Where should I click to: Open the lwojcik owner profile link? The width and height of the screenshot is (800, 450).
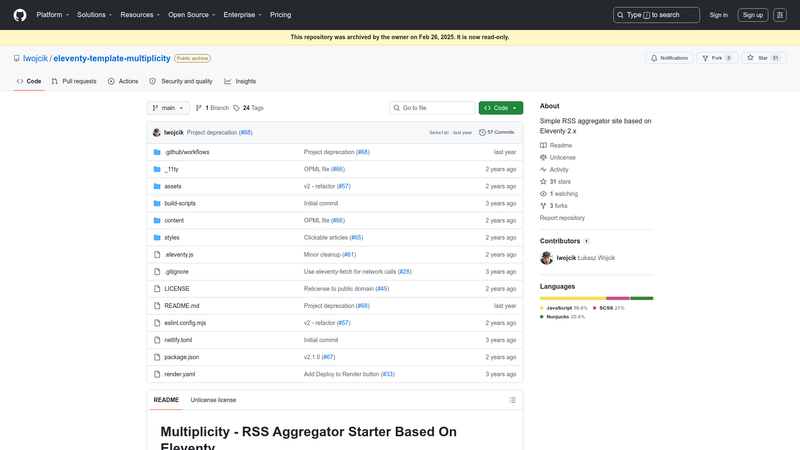[x=35, y=58]
